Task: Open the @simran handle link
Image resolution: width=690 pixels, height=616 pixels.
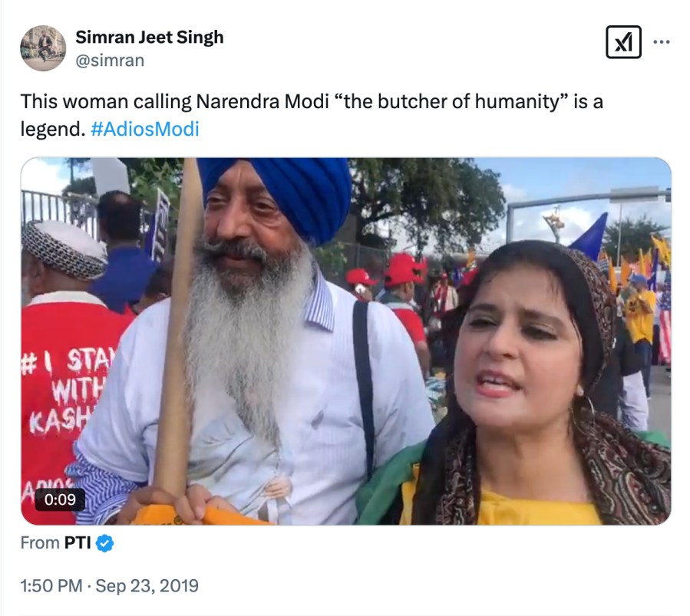Action: click(110, 61)
